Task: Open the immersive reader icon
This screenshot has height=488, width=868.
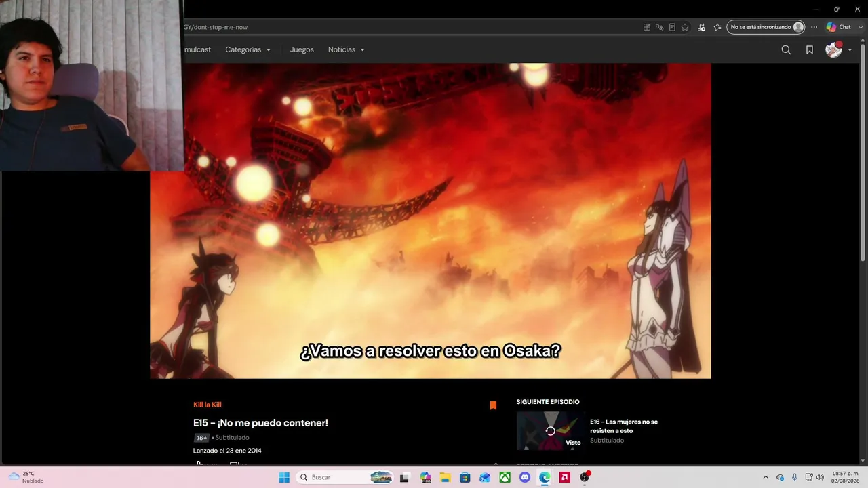Action: coord(672,27)
